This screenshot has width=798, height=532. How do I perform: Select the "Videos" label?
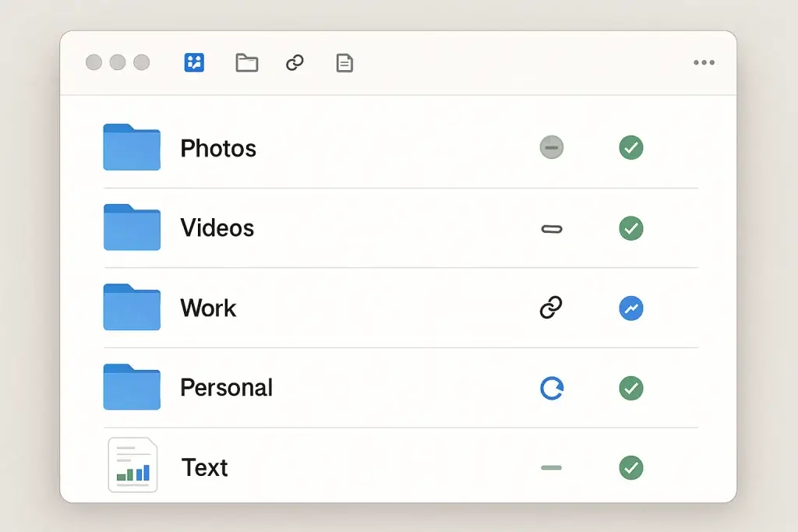pos(217,227)
